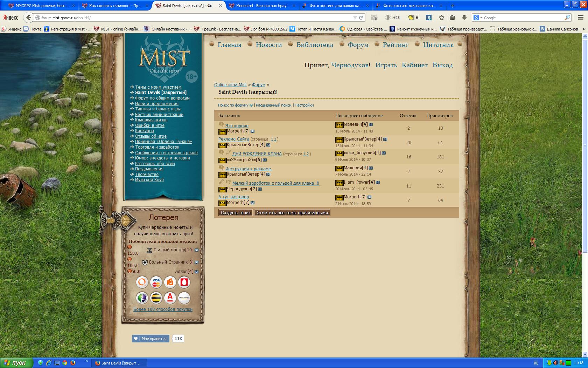
Task: Open forum Настройки link
Action: (304, 105)
